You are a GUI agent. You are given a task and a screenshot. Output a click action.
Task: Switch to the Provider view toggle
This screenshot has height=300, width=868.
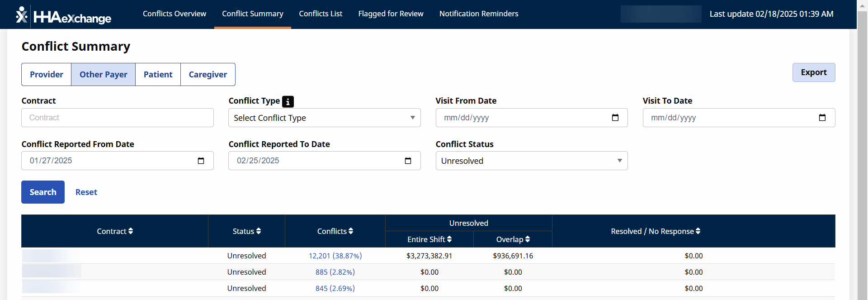tap(47, 75)
